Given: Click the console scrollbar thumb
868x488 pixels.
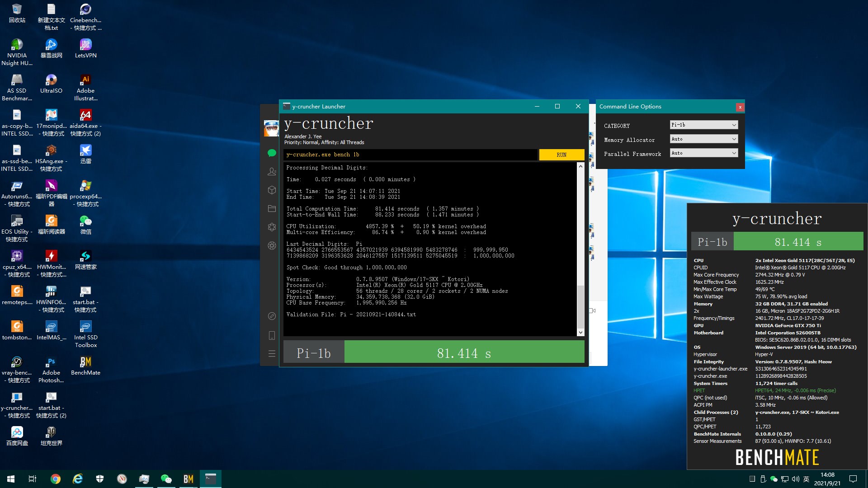Looking at the screenshot, I should pos(580,306).
